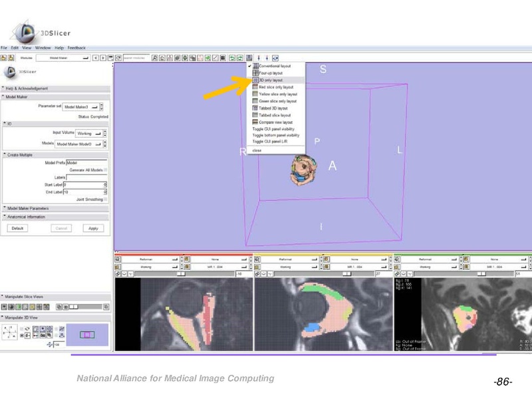This screenshot has width=532, height=399.
Task: Choose 'Four-up layout' menu entry
Action: coord(275,73)
